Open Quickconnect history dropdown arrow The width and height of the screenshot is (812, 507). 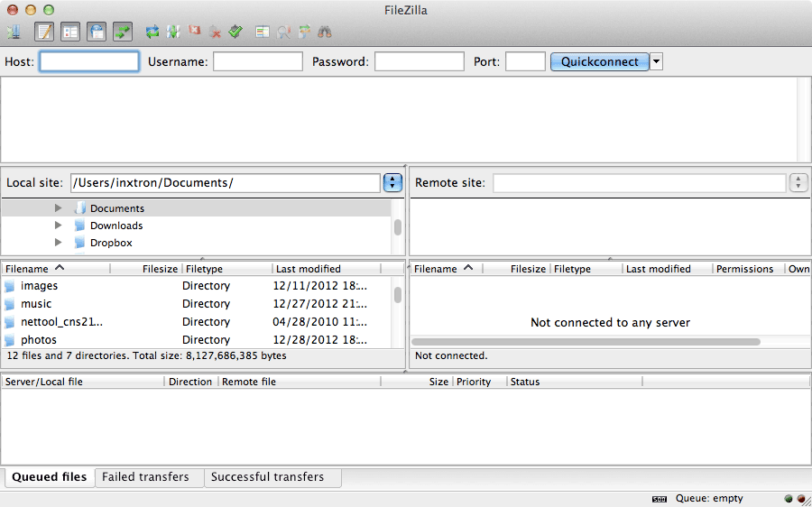(x=656, y=62)
